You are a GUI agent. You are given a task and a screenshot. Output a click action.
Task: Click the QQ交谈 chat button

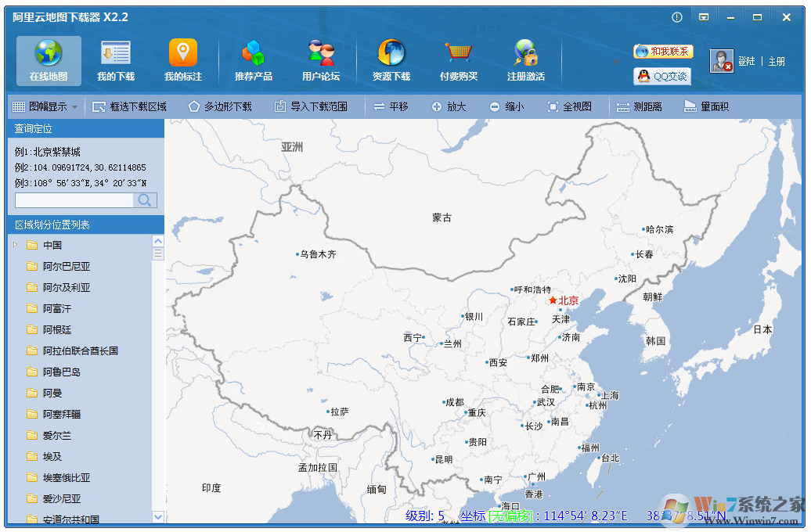pos(664,76)
